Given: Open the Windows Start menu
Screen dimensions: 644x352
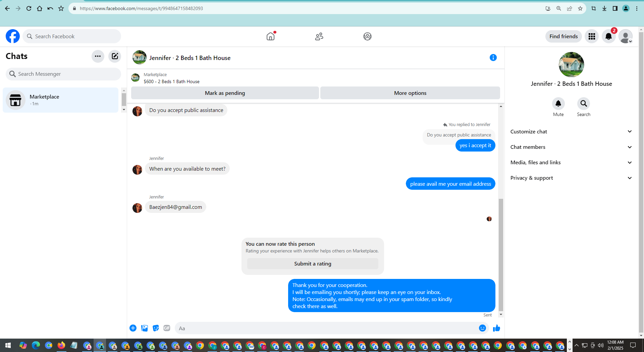Looking at the screenshot, I should click(8, 345).
